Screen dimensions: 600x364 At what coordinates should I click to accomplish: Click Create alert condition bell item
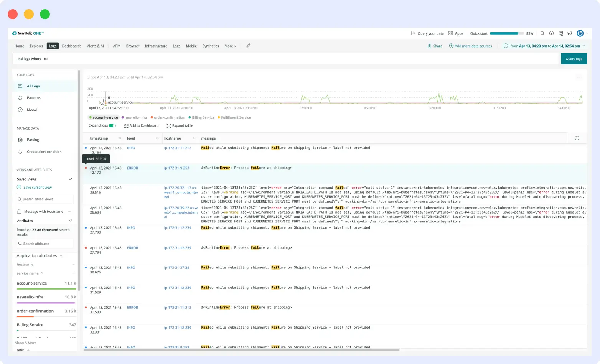[45, 152]
